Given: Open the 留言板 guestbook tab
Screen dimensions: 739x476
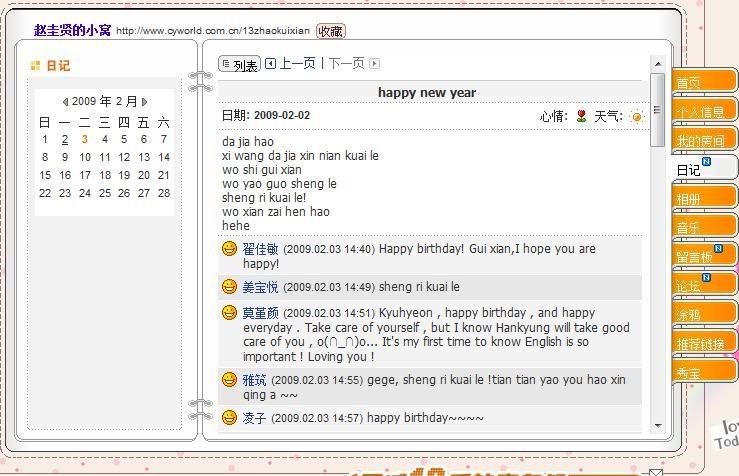Looking at the screenshot, I should click(x=703, y=255).
